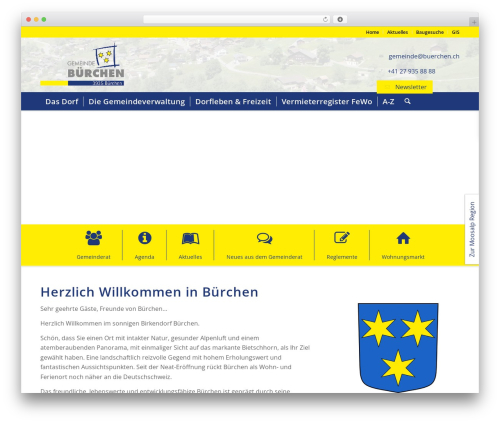
Task: Click the Wohnungsmarkt label
Action: pyautogui.click(x=403, y=257)
